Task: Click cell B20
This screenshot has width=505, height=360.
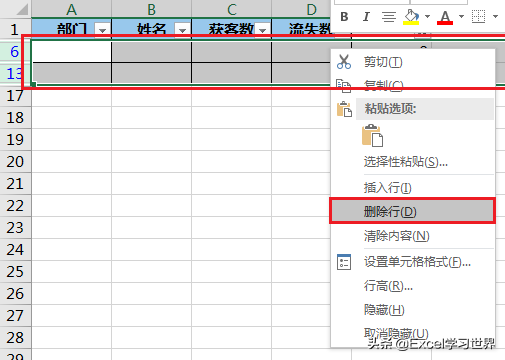Action: [x=151, y=162]
